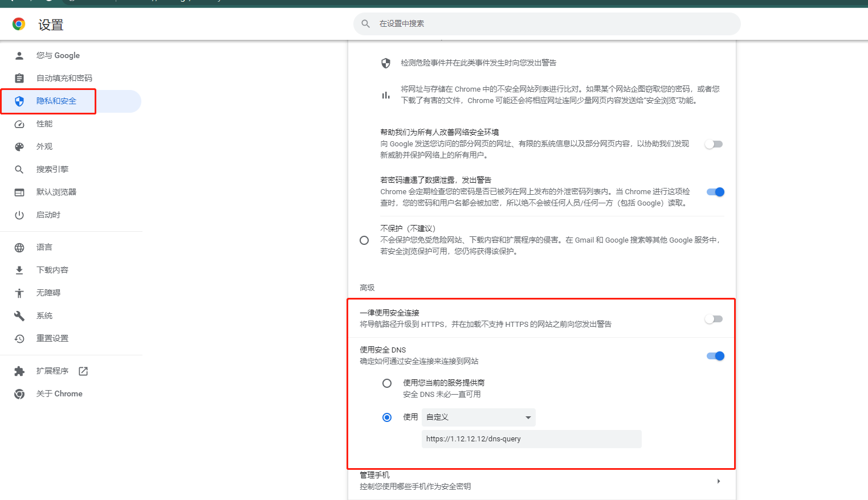Image resolution: width=868 pixels, height=500 pixels.
Task: Click the accessibility figure icon for 无障碍
Action: 19,293
